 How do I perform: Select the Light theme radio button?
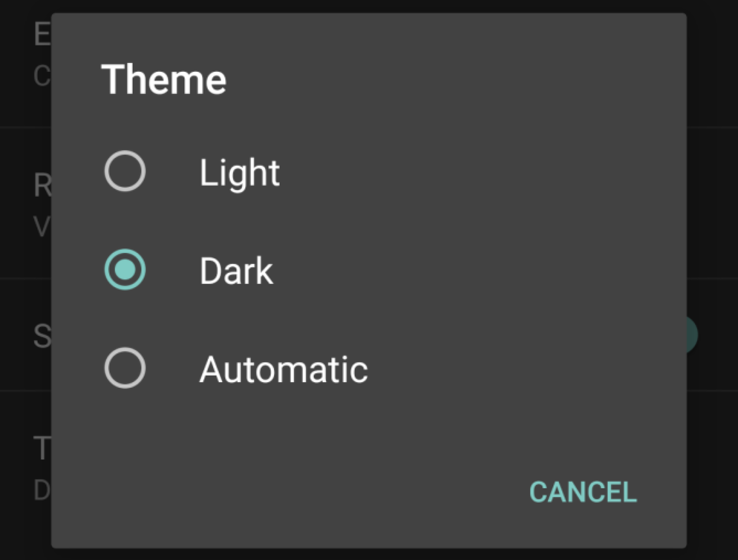125,171
